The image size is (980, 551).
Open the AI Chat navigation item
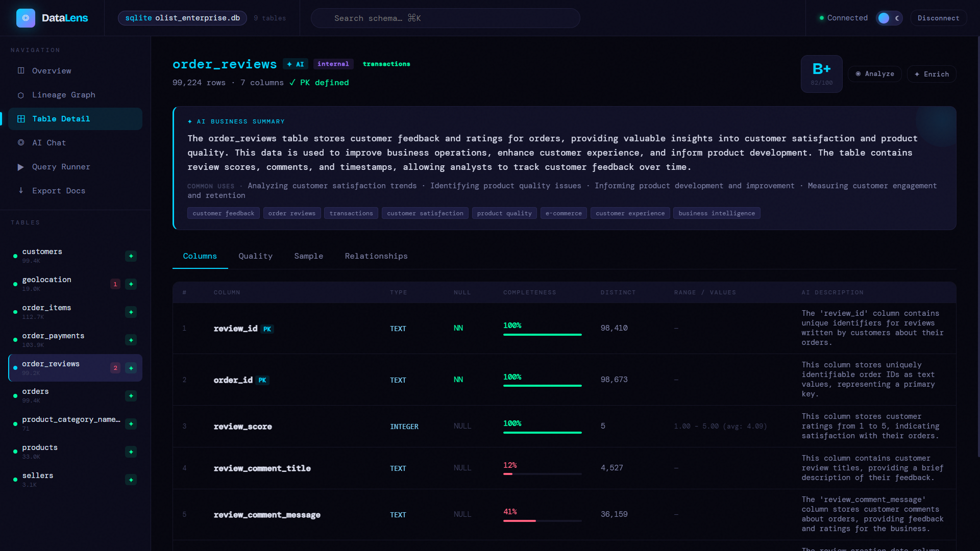click(75, 143)
